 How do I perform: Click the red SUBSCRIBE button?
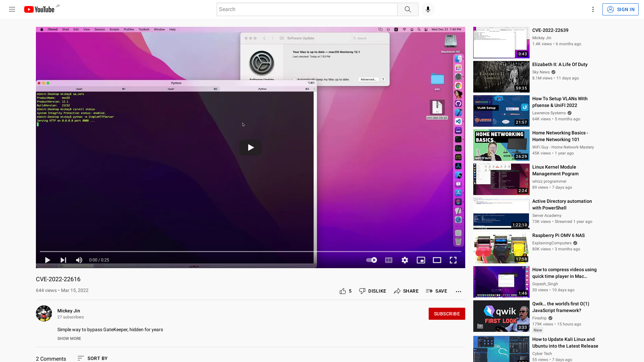[447, 314]
